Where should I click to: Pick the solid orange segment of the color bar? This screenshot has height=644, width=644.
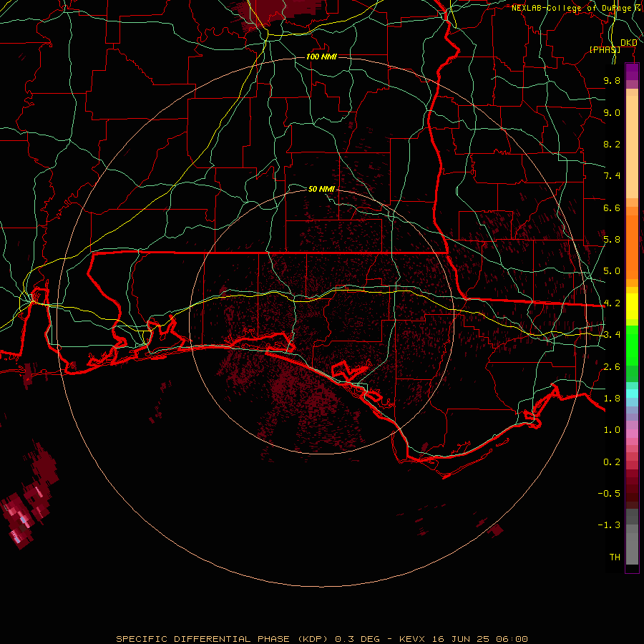(632, 246)
